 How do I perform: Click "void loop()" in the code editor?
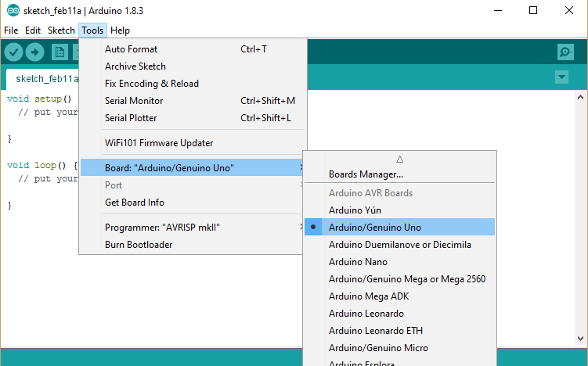(x=36, y=165)
